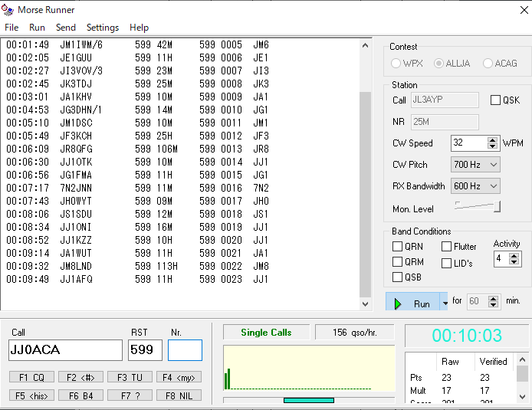This screenshot has height=410, width=532.
Task: Open the Send menu
Action: pyautogui.click(x=65, y=28)
